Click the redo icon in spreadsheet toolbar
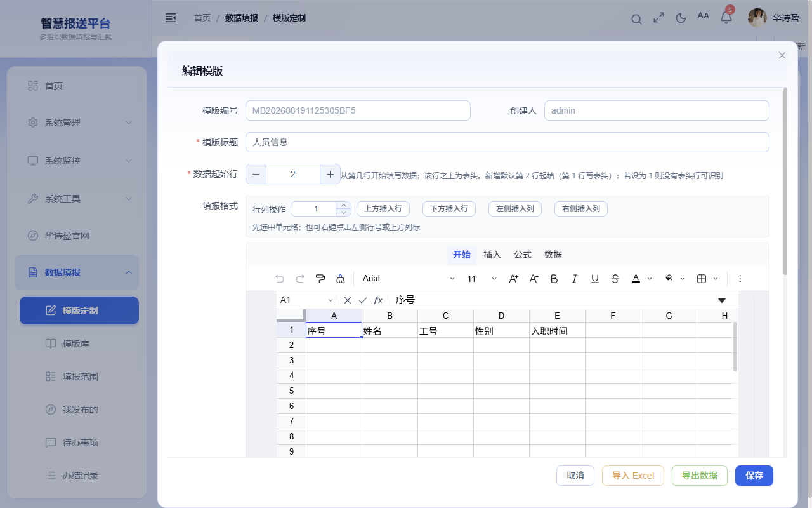Screen dimensions: 812x508 coord(300,279)
